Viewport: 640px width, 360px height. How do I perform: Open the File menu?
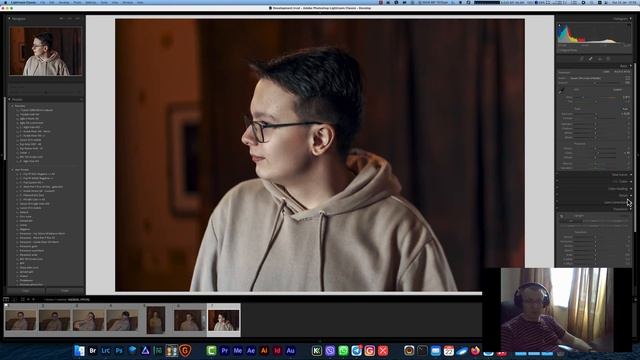tap(42, 2)
